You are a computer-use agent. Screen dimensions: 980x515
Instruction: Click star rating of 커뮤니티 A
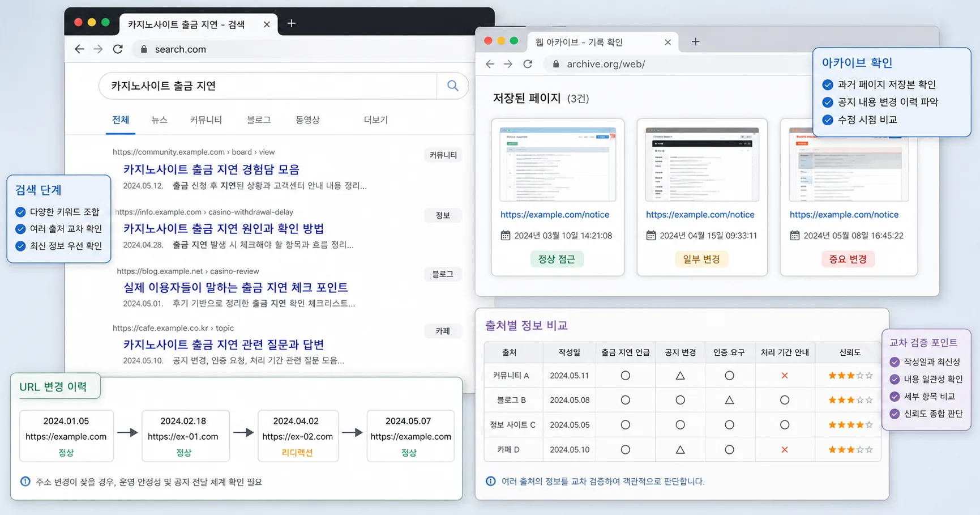850,376
